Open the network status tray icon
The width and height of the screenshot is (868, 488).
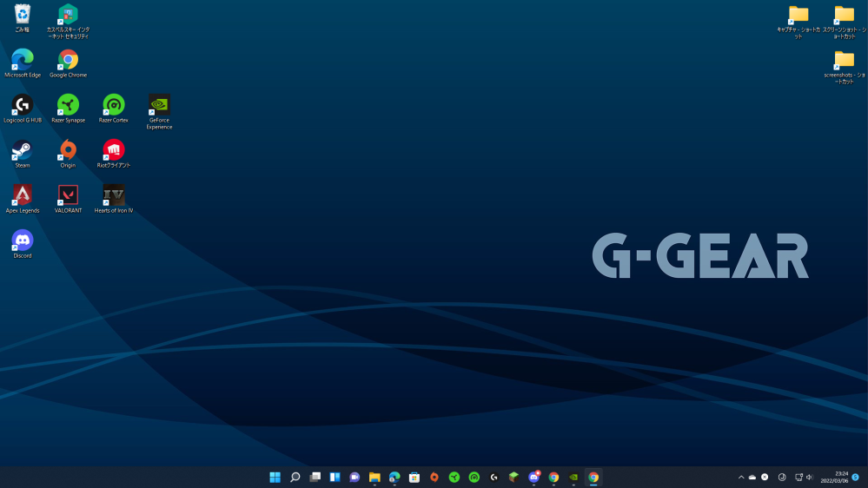[x=798, y=477]
